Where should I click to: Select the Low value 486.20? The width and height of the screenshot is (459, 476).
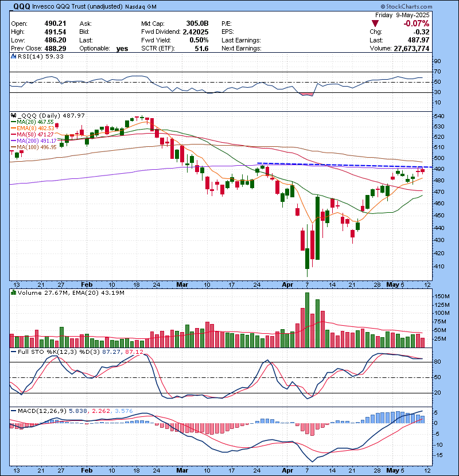(x=55, y=40)
